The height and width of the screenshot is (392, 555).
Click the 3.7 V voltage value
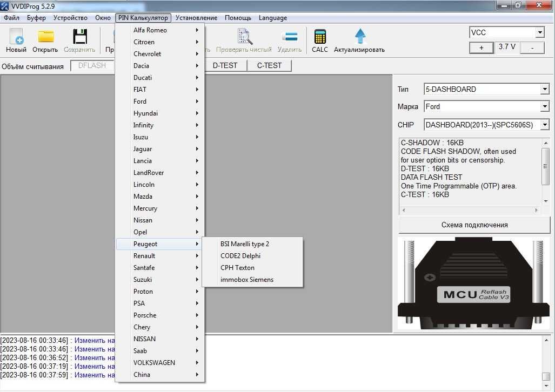tap(507, 46)
